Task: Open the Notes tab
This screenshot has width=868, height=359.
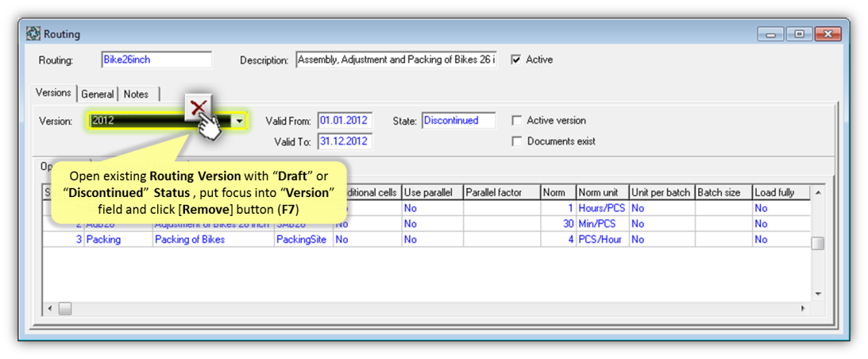Action: point(137,95)
